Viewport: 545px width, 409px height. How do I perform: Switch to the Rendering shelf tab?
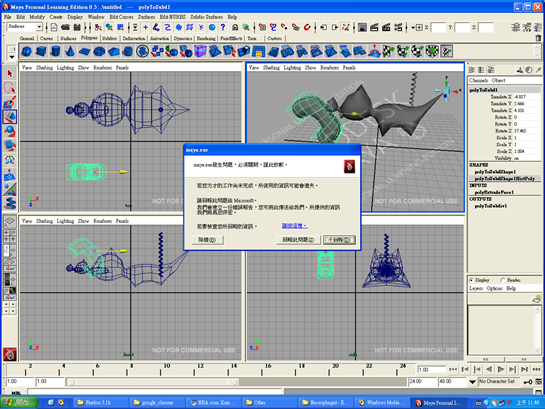coord(206,38)
